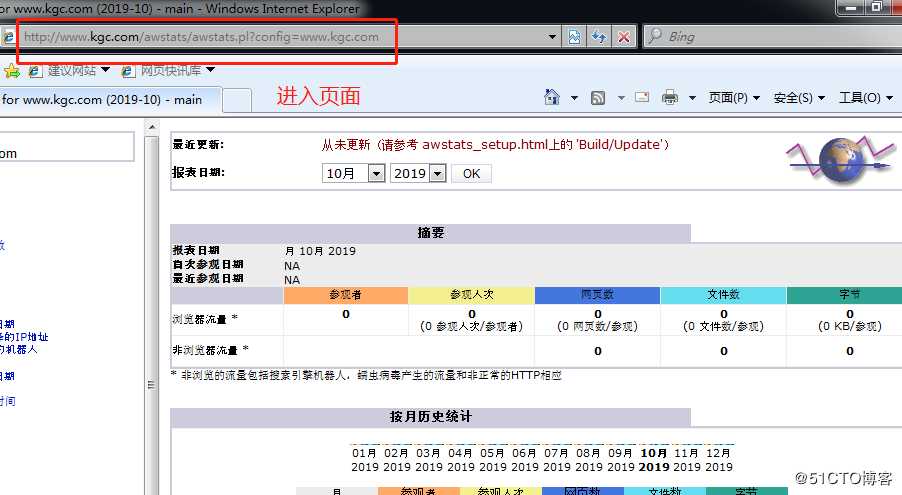Click the AWStats globe logo
This screenshot has width=902, height=495.
pos(840,159)
